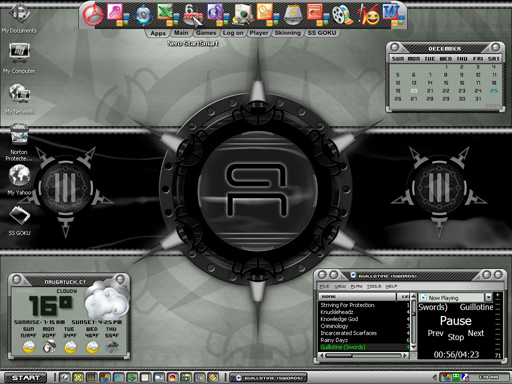Open My Yahoo globe icon
Image resolution: width=512 pixels, height=384 pixels.
[19, 180]
